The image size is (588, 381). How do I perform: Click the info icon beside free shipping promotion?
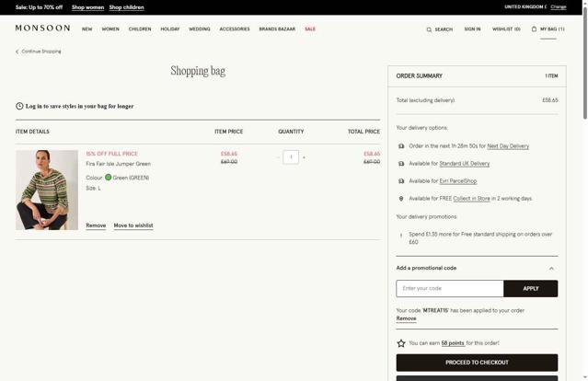401,236
